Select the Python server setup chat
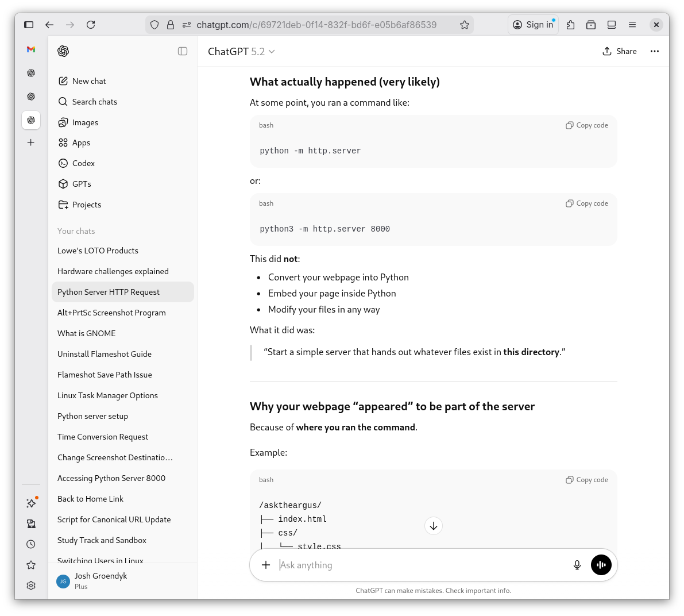 click(92, 415)
